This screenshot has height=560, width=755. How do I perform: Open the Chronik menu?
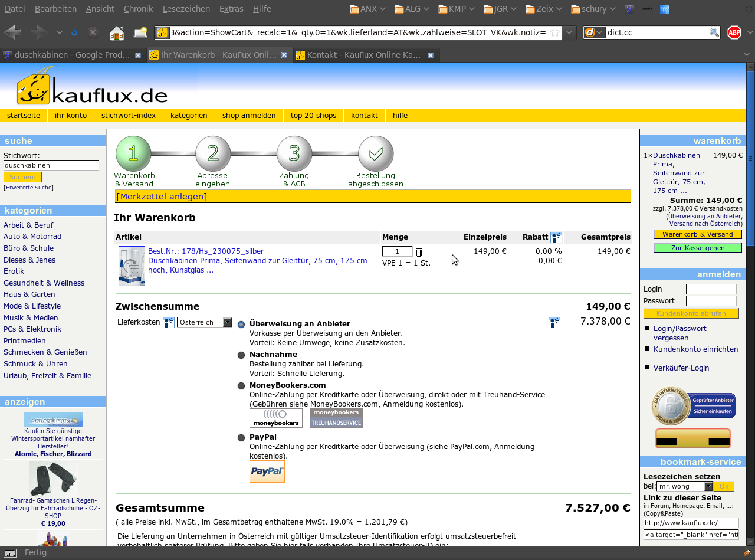coord(138,9)
